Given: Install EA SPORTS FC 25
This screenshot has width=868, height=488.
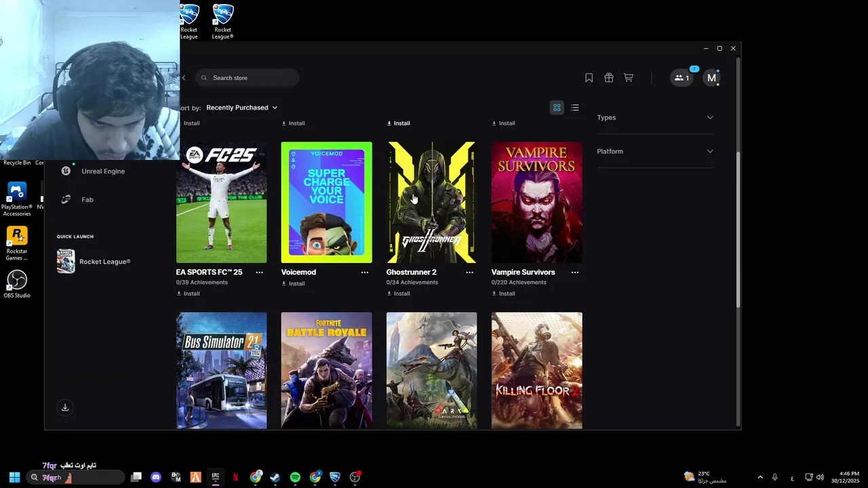Looking at the screenshot, I should click(x=189, y=293).
